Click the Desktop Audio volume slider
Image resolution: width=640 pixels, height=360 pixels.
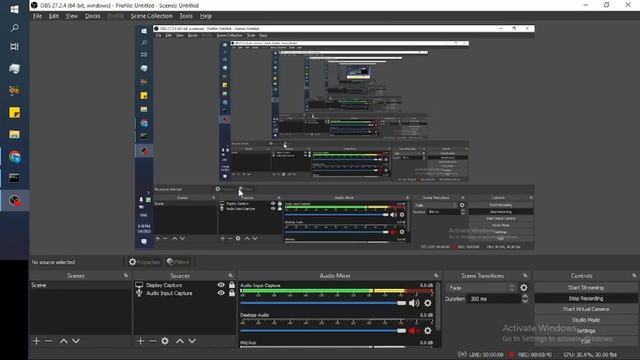point(322,331)
